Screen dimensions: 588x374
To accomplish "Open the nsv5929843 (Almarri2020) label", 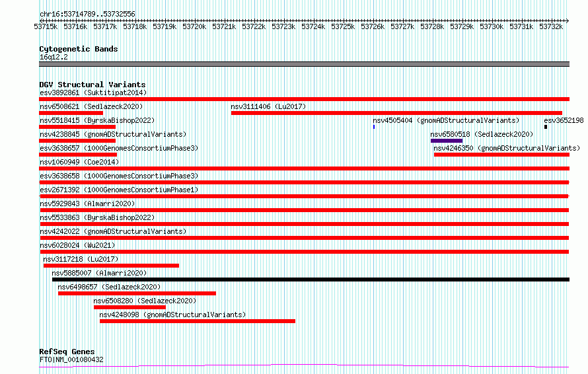I will pos(87,204).
